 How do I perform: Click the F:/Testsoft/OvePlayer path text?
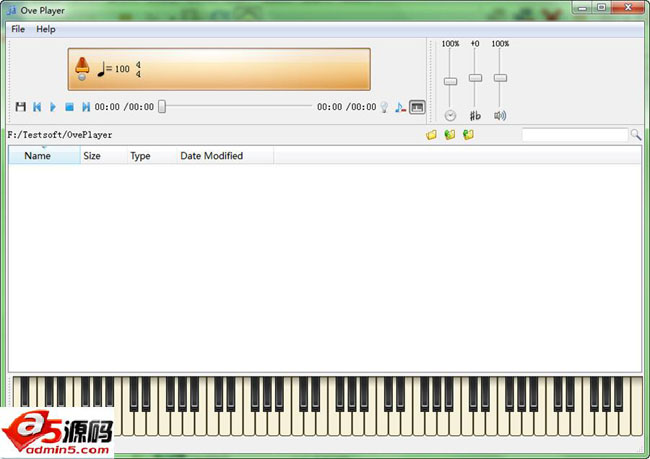click(x=60, y=135)
